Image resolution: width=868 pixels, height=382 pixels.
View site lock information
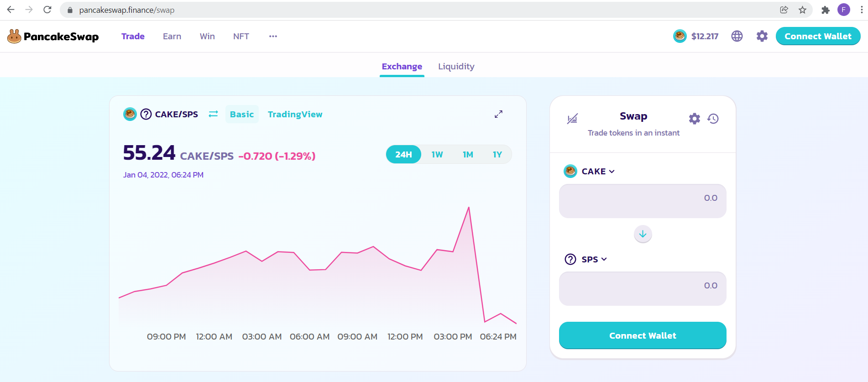pyautogui.click(x=70, y=10)
